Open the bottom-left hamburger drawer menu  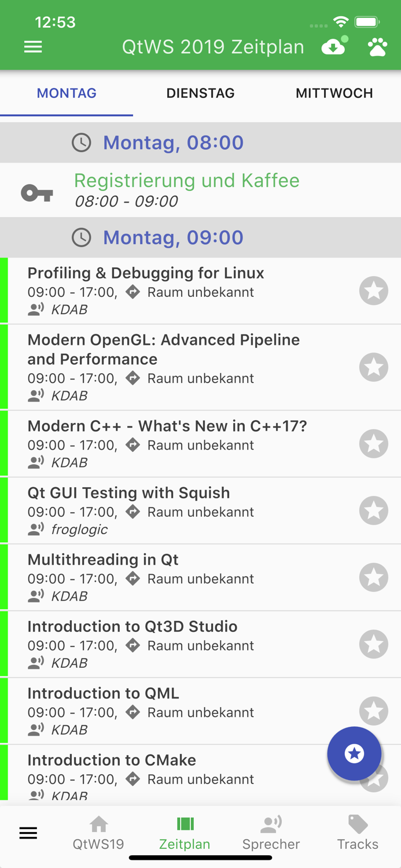coord(28,833)
